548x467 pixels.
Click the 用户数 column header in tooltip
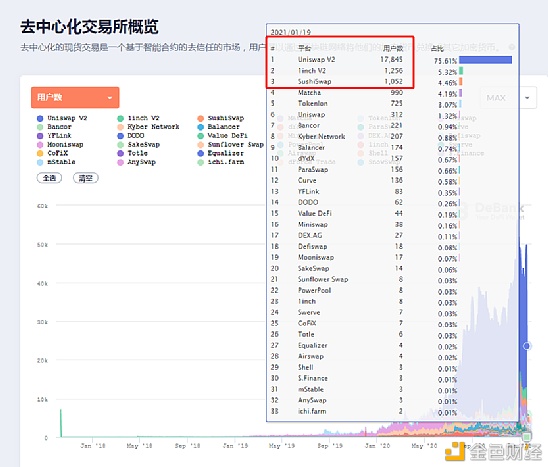(x=393, y=48)
